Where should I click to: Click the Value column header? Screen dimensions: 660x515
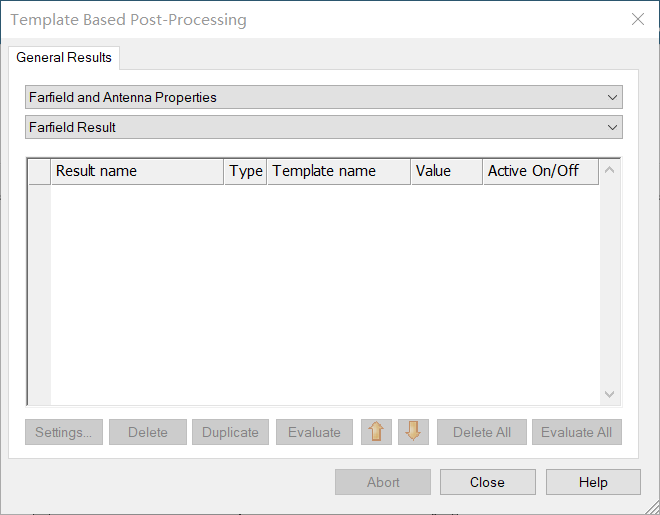point(447,171)
